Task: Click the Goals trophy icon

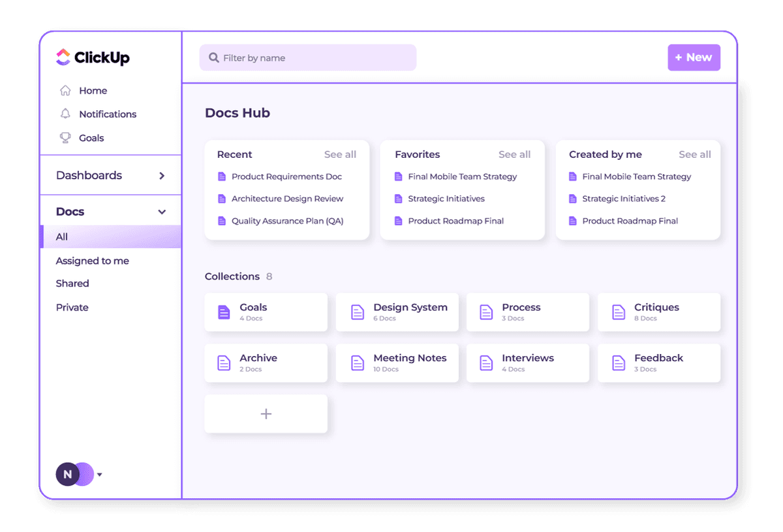Action: point(65,138)
